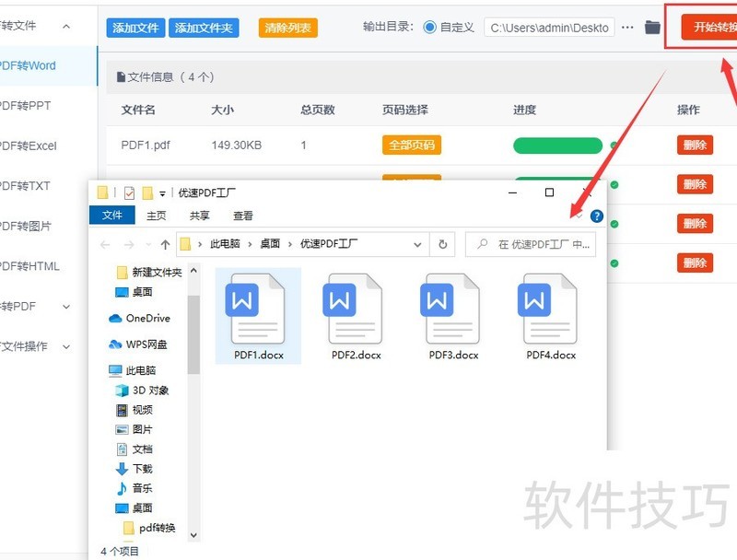Open the 文件 tab in Explorer
737x560 pixels.
[x=111, y=216]
